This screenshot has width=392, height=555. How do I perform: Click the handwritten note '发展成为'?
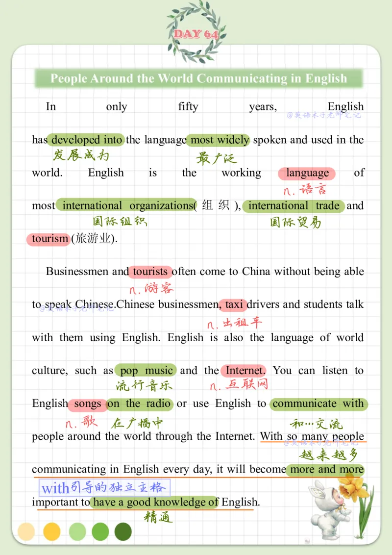tap(81, 155)
